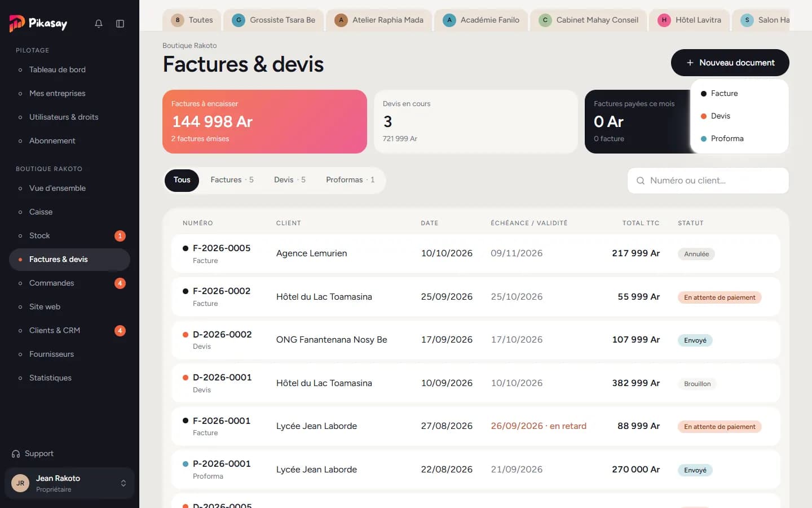Screen dimensions: 812x508
Task: Open the Devis en cours card
Action: coord(476,121)
